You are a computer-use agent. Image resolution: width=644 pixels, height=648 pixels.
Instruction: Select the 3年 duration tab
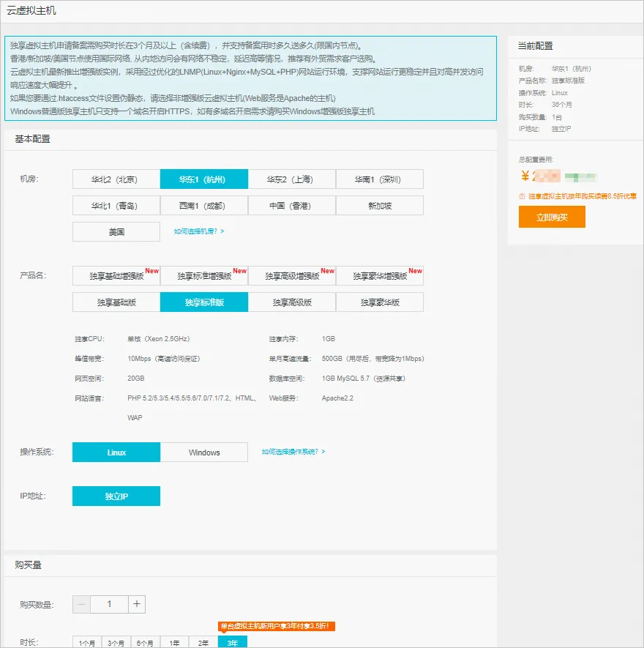(232, 641)
